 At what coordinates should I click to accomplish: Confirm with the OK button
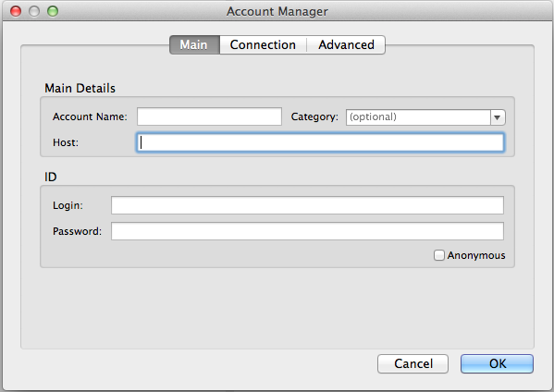click(497, 363)
